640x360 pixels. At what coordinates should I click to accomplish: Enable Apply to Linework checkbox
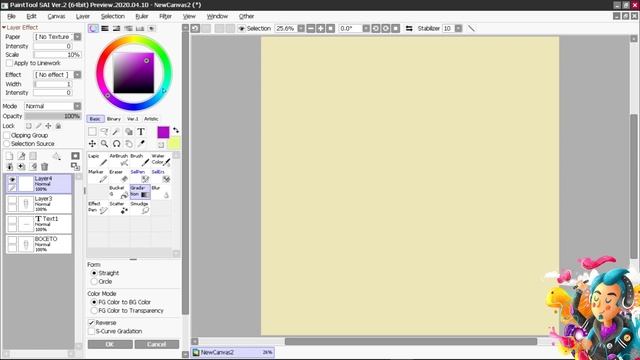9,63
